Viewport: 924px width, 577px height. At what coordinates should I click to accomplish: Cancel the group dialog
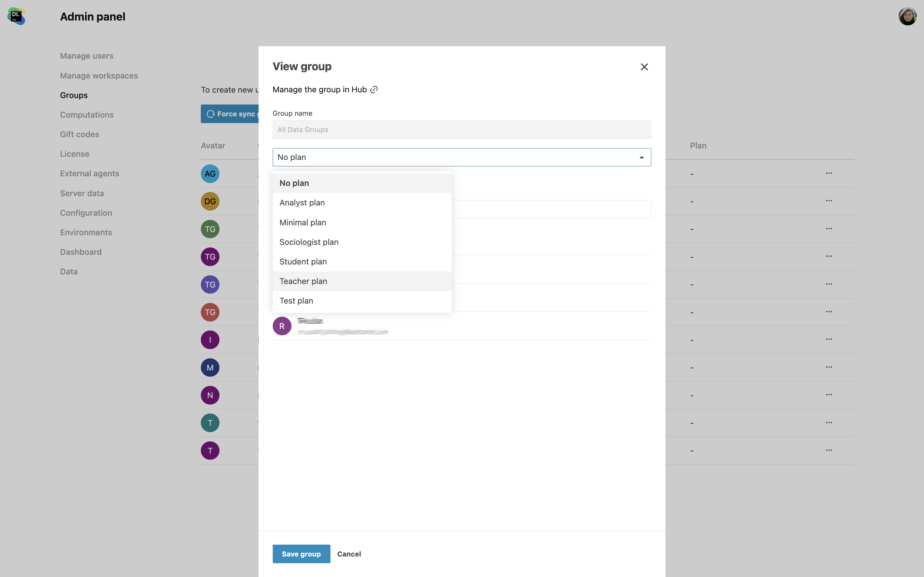349,554
